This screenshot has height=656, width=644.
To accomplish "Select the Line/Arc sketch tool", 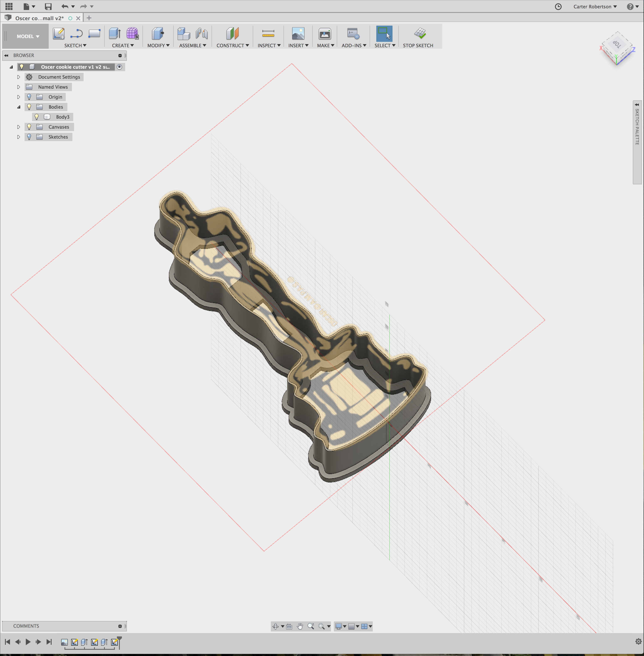I will tap(76, 34).
